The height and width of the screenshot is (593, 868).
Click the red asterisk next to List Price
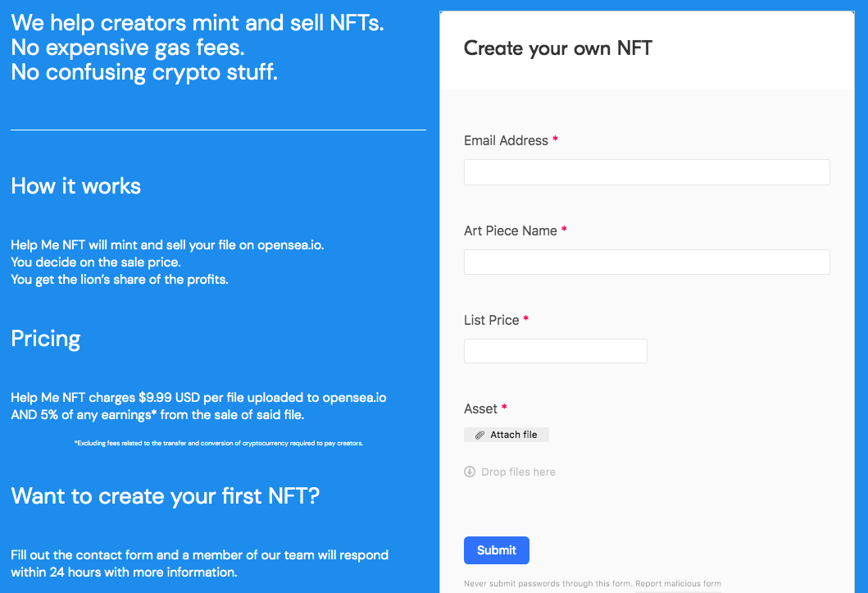[525, 319]
